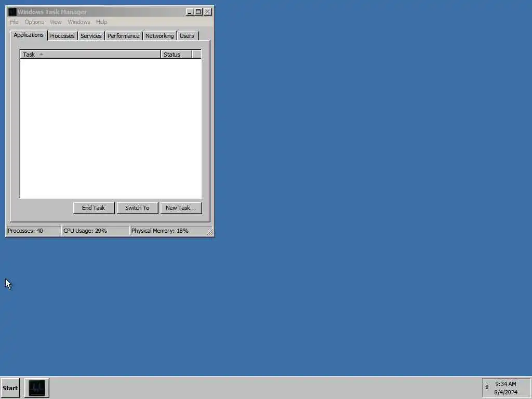Click the Processes: 40 status text
The image size is (532, 399).
[x=25, y=231]
